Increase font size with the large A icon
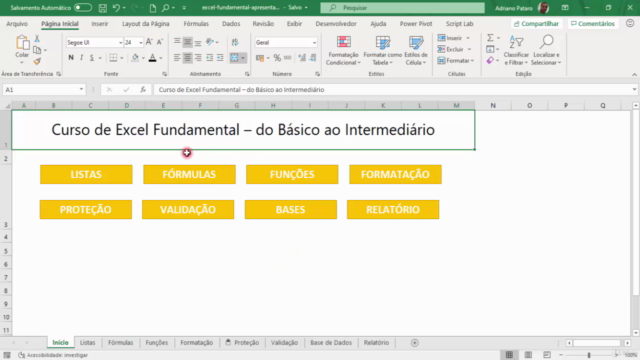The height and width of the screenshot is (360, 640). tap(149, 42)
